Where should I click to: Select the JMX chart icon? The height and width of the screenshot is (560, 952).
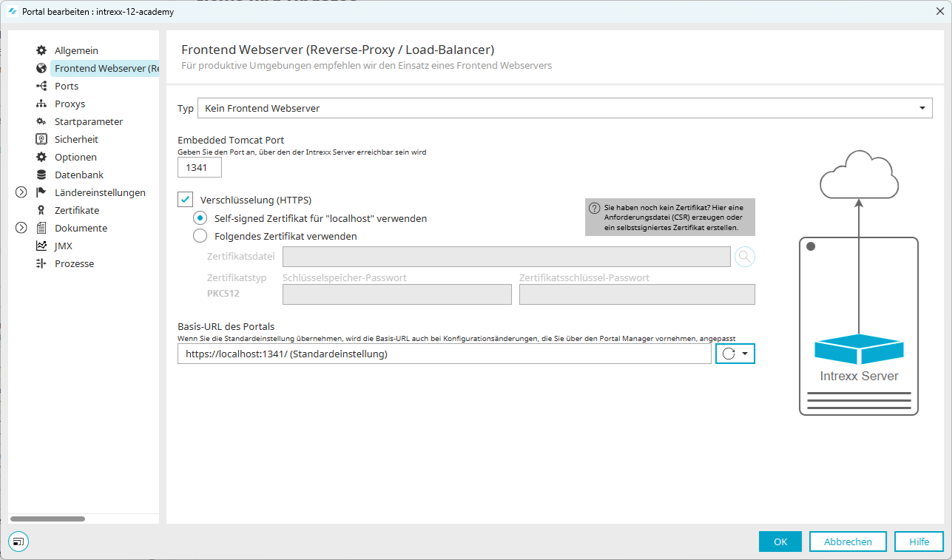pos(41,246)
